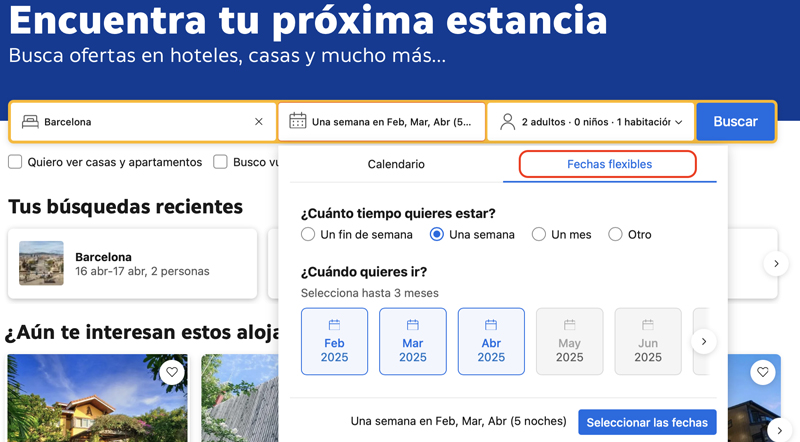Click 'Seleccionar las fechas' button

click(x=647, y=422)
